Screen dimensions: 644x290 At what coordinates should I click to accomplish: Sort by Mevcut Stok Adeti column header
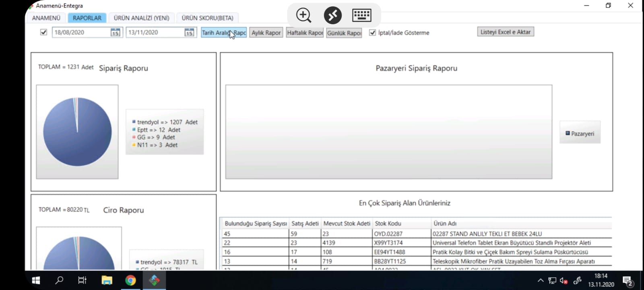(x=347, y=224)
